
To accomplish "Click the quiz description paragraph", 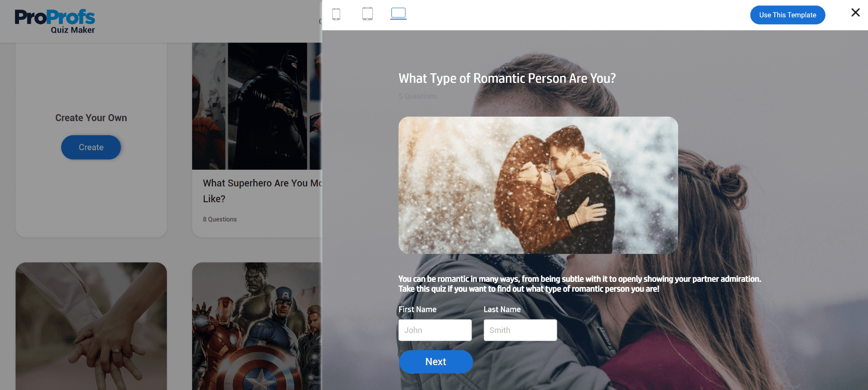I will pyautogui.click(x=579, y=284).
